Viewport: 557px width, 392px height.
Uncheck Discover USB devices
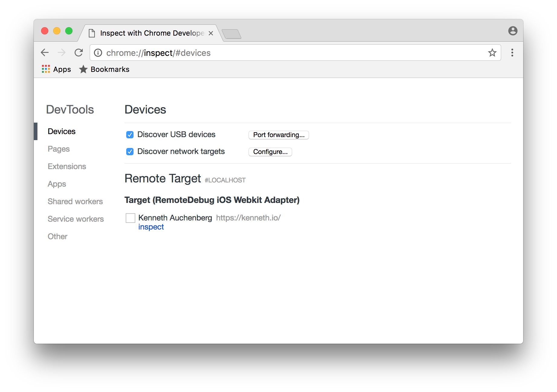(x=130, y=135)
